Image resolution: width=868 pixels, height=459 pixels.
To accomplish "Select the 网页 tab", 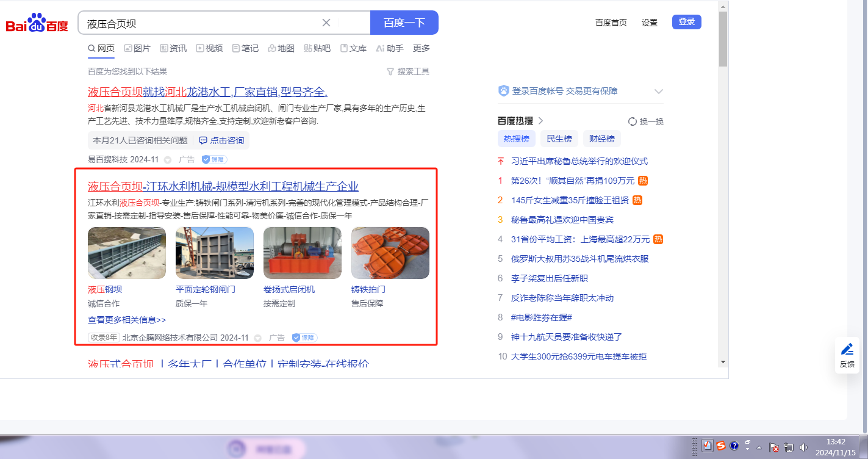I will (x=101, y=48).
